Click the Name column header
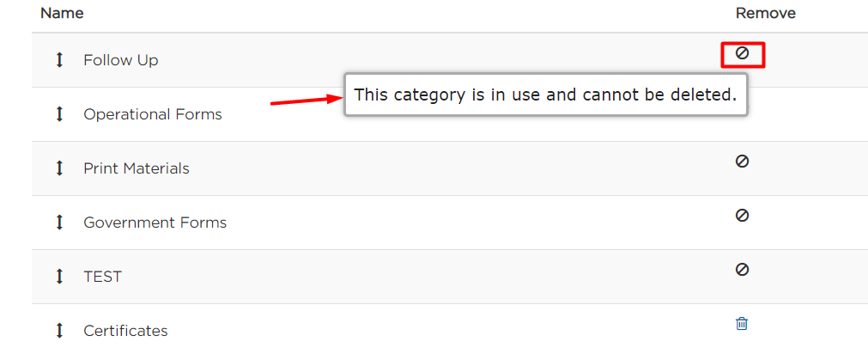The width and height of the screenshot is (868, 360). 62,13
